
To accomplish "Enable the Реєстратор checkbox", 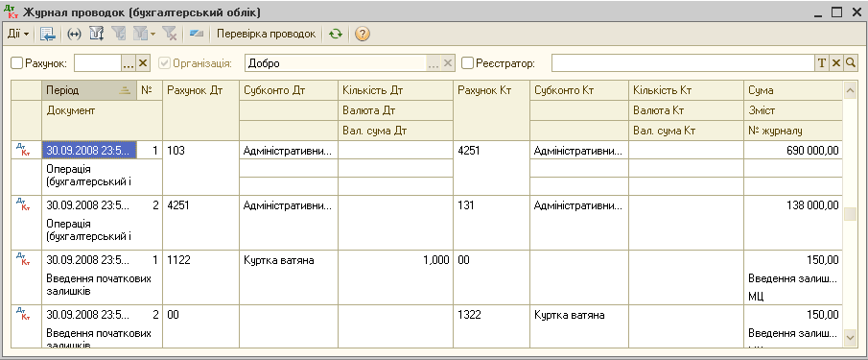I will (468, 63).
